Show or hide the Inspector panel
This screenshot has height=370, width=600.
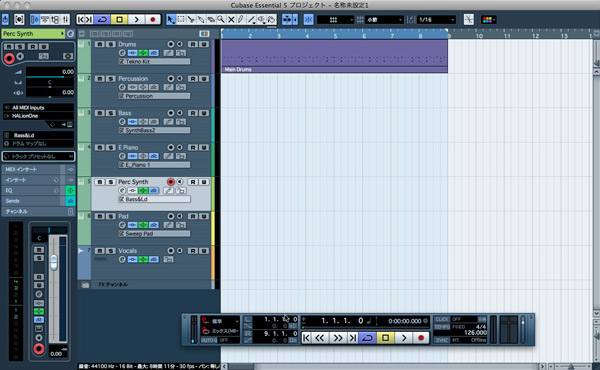pyautogui.click(x=34, y=19)
